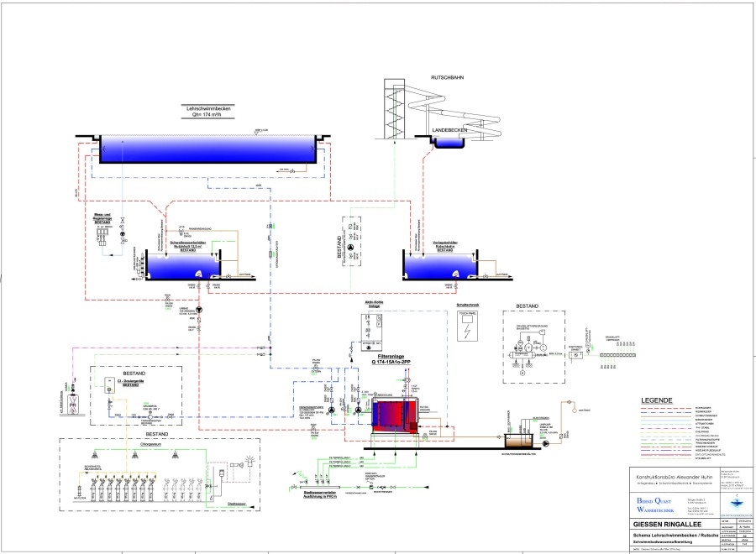756x554 pixels.
Task: Click the Schaltschrank lightning bolt symbol
Action: [467, 332]
